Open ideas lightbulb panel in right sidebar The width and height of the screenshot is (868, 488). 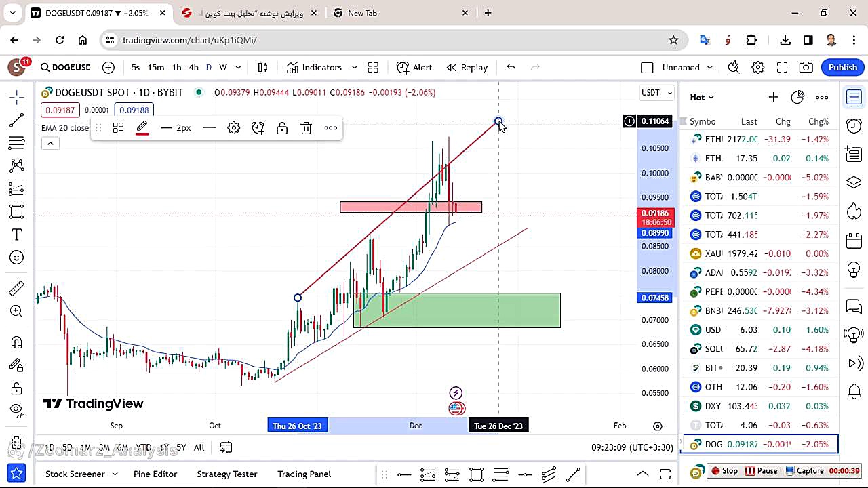pos(854,269)
